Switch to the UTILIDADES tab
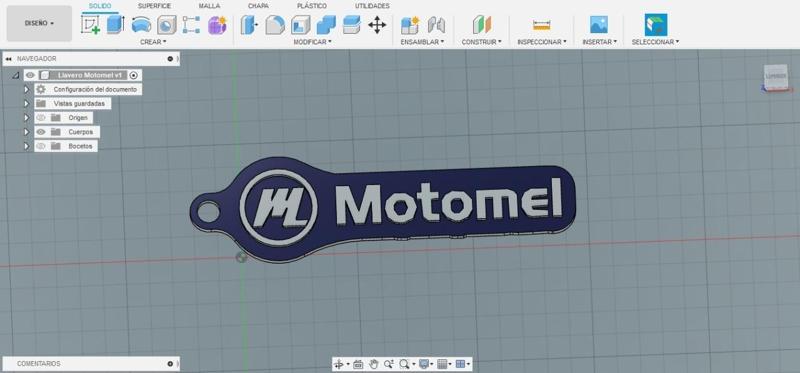This screenshot has width=800, height=373. coord(372,6)
